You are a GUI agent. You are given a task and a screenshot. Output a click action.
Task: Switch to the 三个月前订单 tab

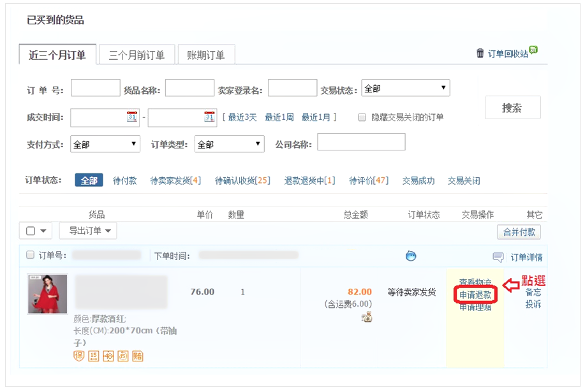(137, 55)
